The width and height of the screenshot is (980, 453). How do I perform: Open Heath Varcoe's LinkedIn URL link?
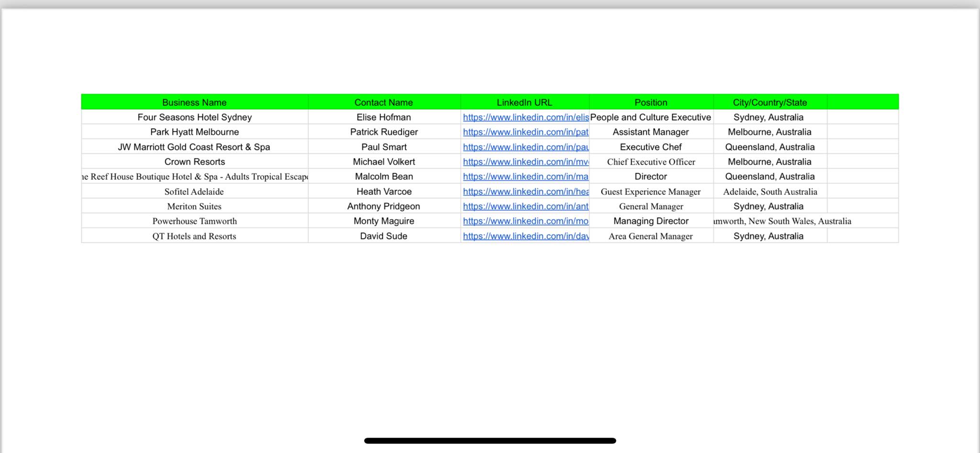point(525,192)
